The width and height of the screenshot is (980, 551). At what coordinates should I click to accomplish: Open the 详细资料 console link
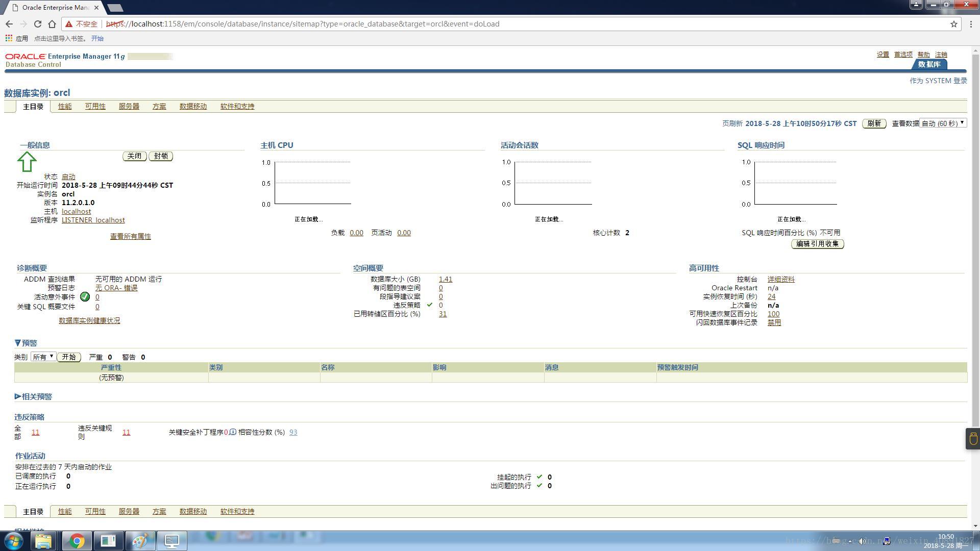(781, 279)
